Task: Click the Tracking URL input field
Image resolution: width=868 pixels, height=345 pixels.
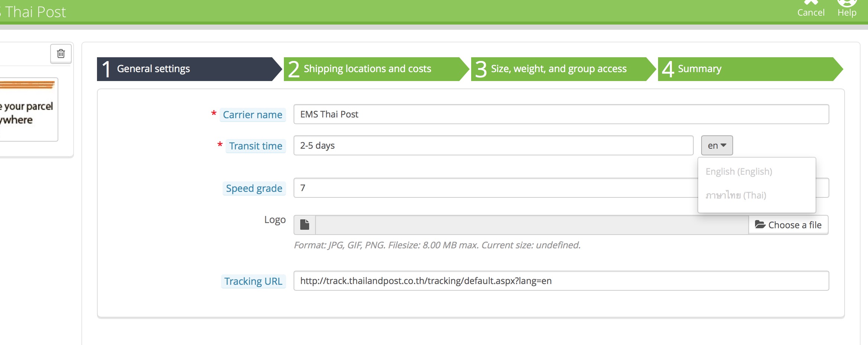Action: pyautogui.click(x=561, y=281)
